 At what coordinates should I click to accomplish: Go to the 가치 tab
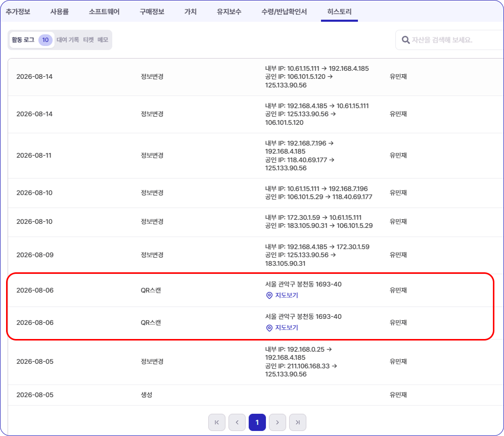[190, 12]
